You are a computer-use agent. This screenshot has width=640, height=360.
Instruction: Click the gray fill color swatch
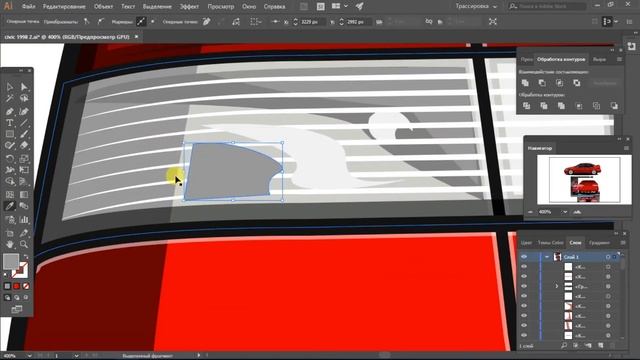point(11,261)
